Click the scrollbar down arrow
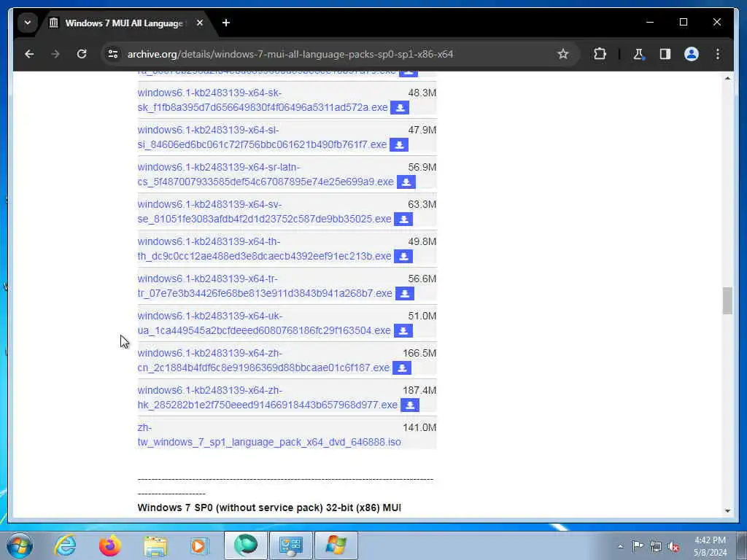This screenshot has height=560, width=747. [x=727, y=510]
